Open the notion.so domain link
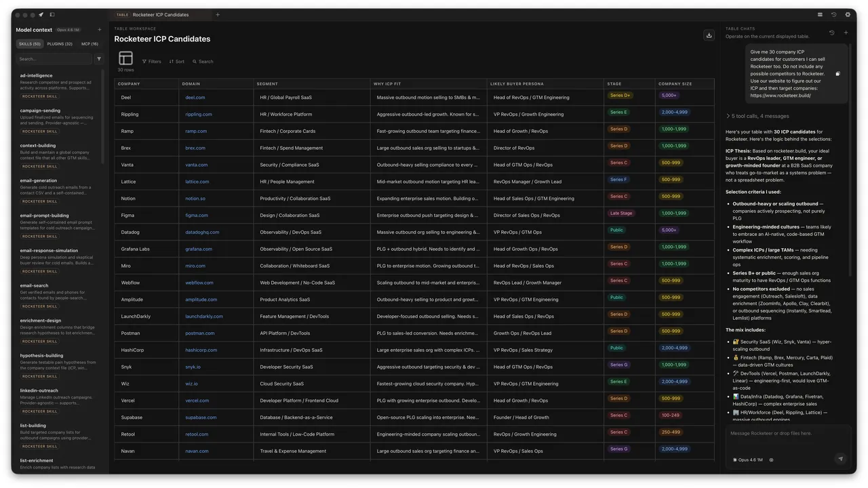 point(195,199)
